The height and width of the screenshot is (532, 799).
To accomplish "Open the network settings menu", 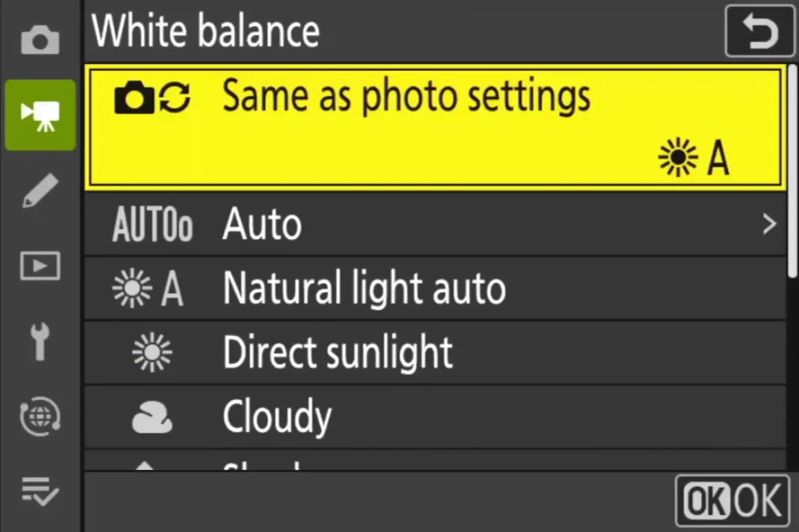I will coord(39,418).
